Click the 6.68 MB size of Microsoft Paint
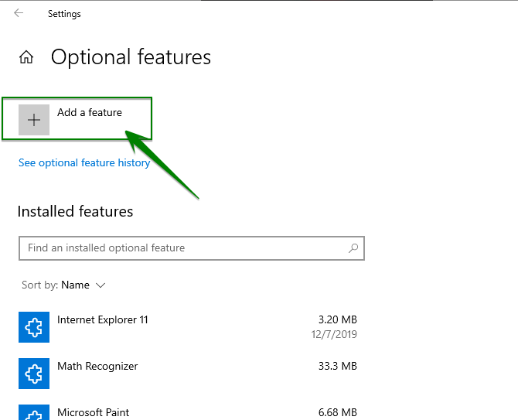This screenshot has height=420, width=518. pyautogui.click(x=338, y=412)
